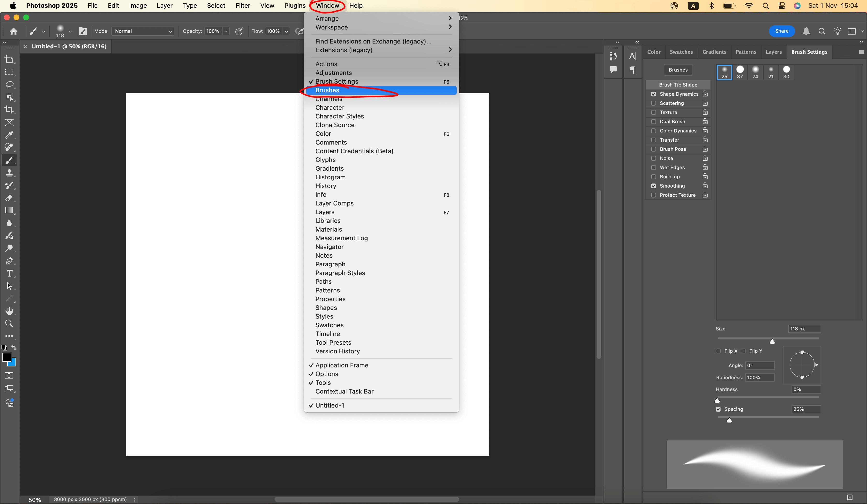The height and width of the screenshot is (504, 867).
Task: Select the Eraser tool
Action: [9, 198]
